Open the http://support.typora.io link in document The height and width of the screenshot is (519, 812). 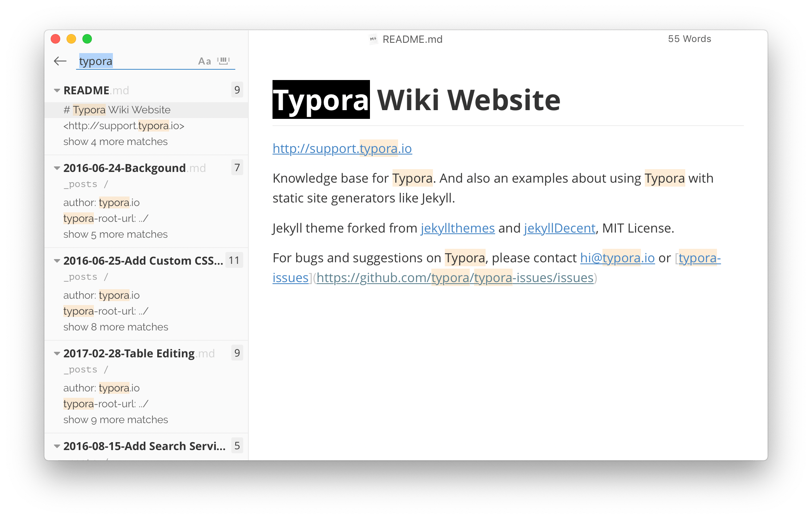342,149
